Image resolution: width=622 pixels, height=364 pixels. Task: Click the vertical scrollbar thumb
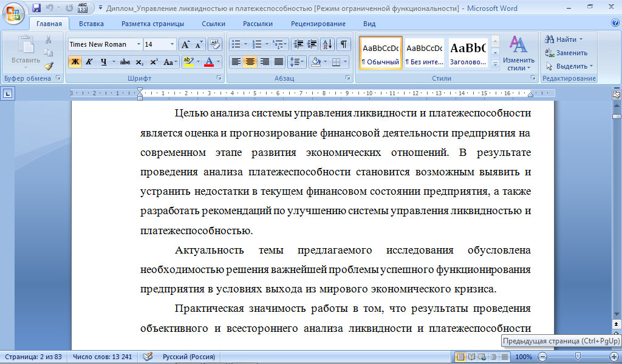tap(617, 116)
